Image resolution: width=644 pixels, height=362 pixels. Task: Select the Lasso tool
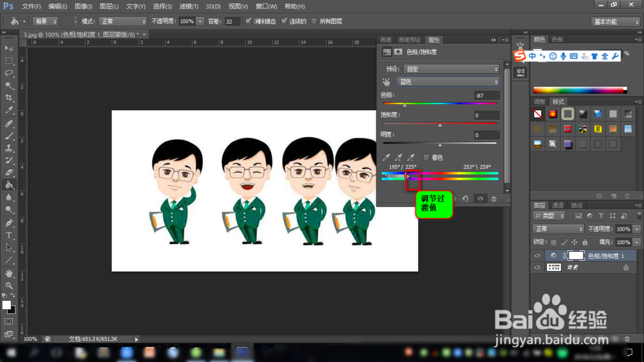pyautogui.click(x=8, y=73)
